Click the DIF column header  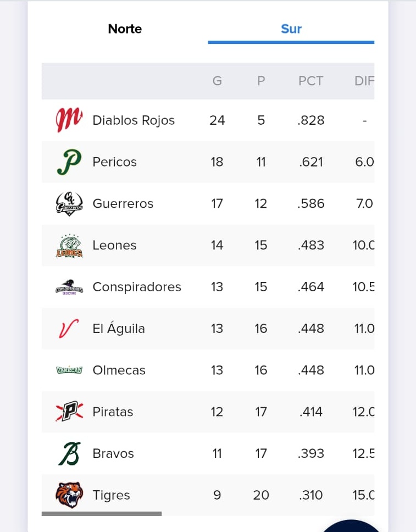[x=364, y=81]
